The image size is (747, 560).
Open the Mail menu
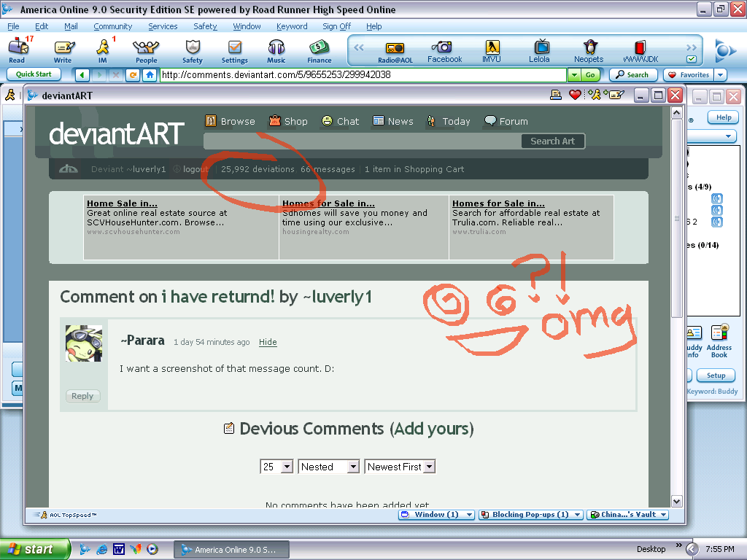(71, 26)
